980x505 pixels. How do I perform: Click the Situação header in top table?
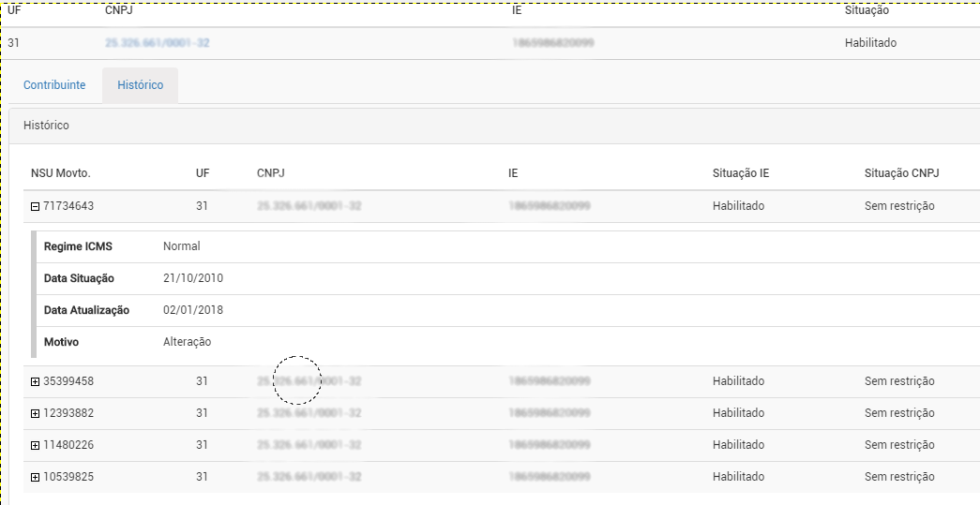867,10
